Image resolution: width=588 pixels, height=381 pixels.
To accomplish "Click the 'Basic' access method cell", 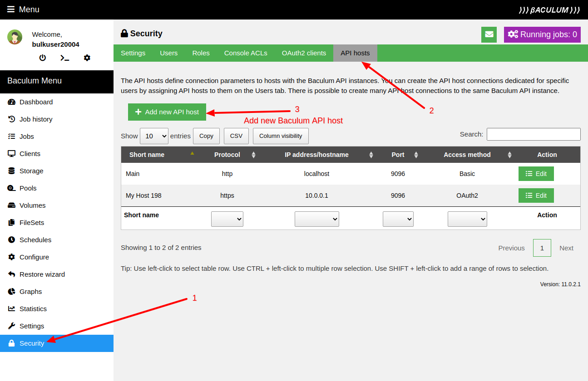I will [467, 174].
